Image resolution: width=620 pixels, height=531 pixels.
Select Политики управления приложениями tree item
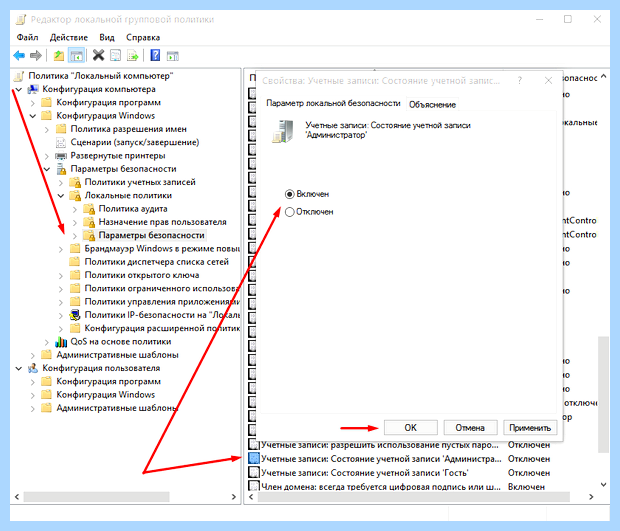162,302
